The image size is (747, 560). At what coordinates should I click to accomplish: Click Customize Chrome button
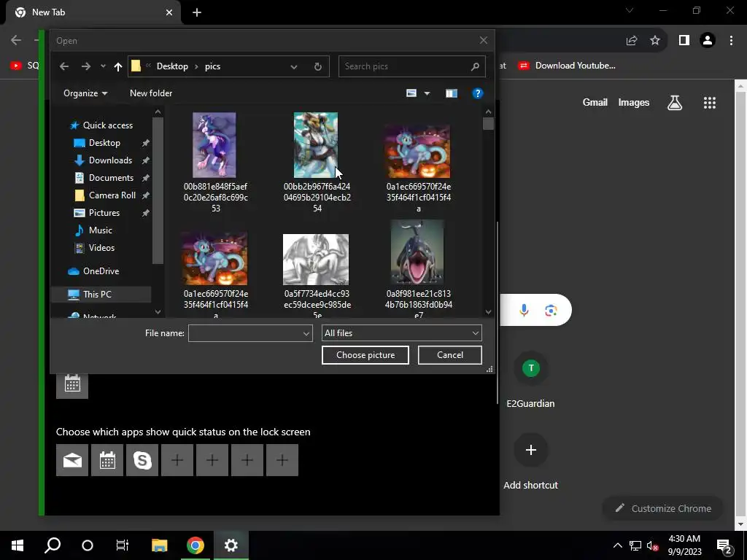[663, 508]
